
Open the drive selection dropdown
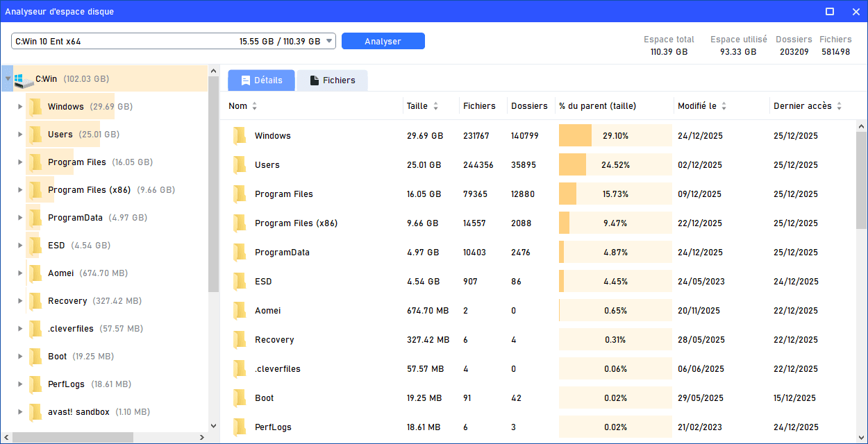(329, 42)
